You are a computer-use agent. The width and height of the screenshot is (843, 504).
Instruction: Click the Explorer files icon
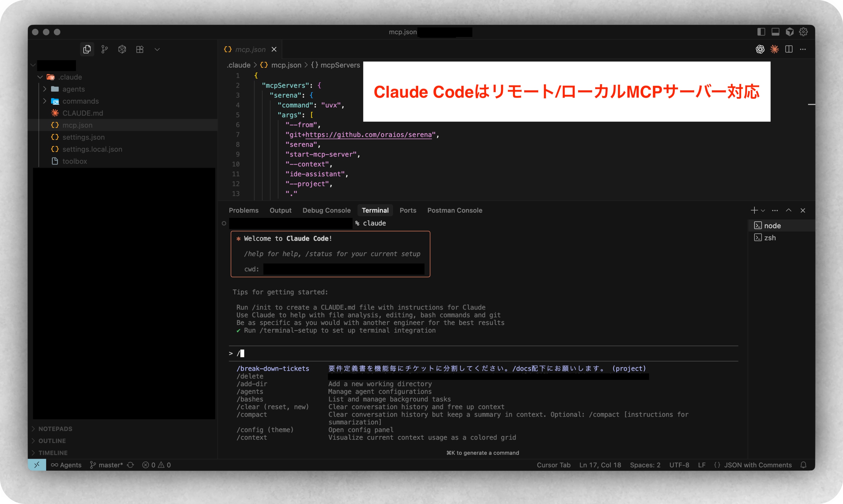pyautogui.click(x=87, y=50)
